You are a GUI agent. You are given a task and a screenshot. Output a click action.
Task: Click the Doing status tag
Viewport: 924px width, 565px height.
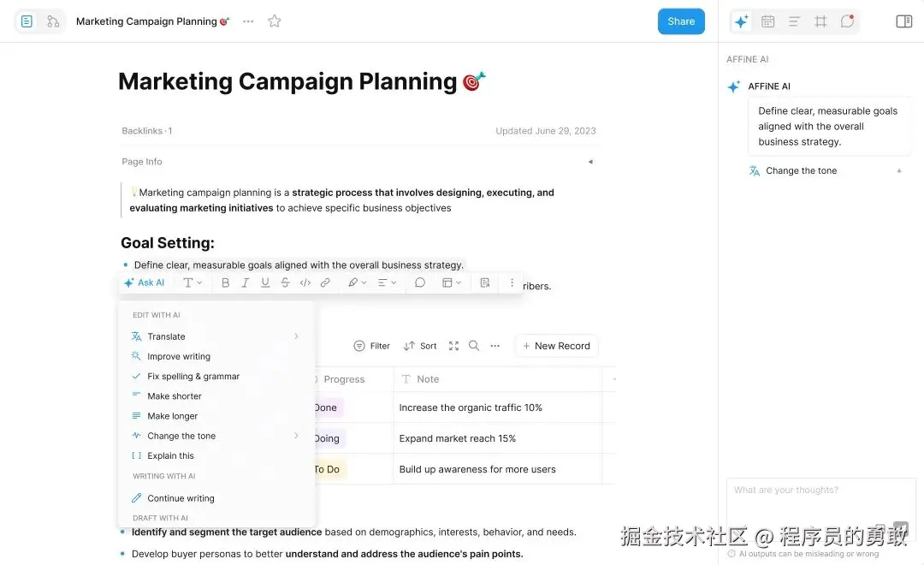tap(329, 438)
